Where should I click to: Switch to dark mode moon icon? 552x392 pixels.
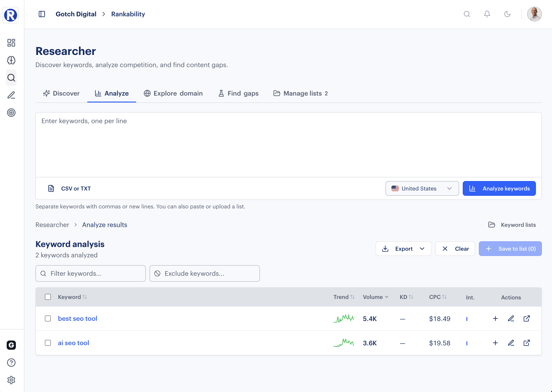(x=507, y=14)
